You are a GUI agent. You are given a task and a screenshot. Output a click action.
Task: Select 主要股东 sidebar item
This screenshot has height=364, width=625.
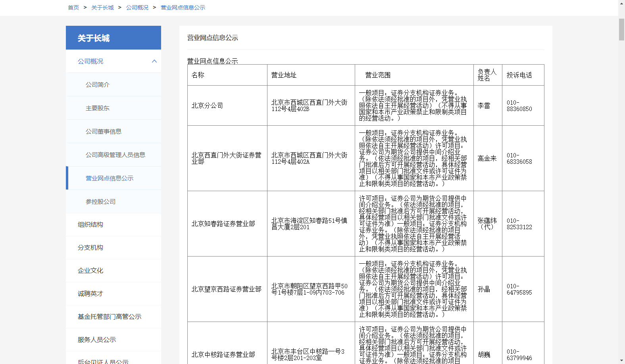click(x=113, y=108)
